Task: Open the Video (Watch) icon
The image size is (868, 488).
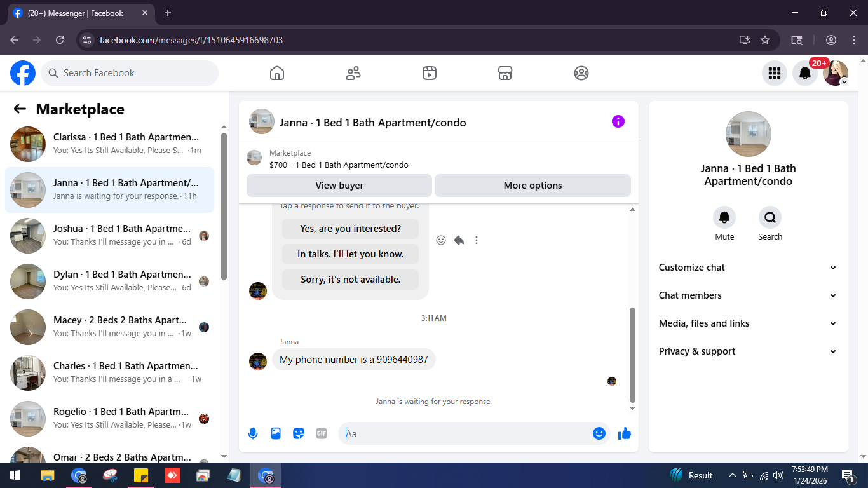Action: 430,73
